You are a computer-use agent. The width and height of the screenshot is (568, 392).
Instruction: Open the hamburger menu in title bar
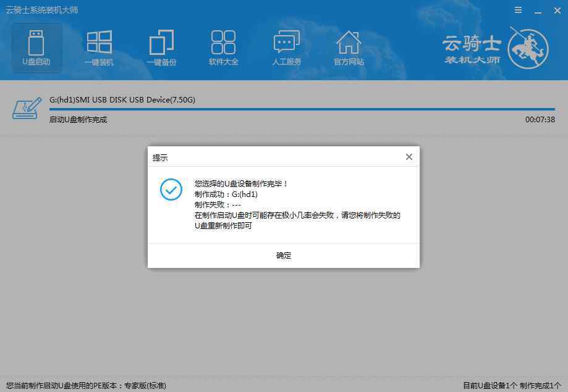(519, 10)
